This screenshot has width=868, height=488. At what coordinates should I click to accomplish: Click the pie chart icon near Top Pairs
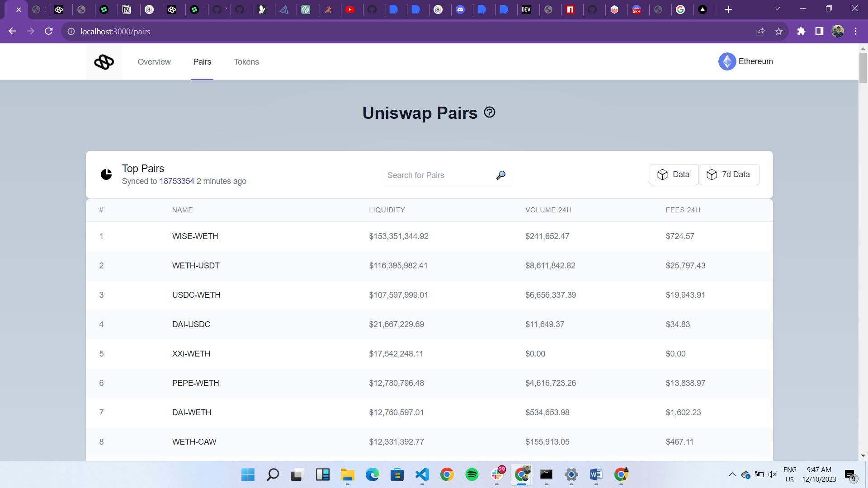click(x=107, y=174)
